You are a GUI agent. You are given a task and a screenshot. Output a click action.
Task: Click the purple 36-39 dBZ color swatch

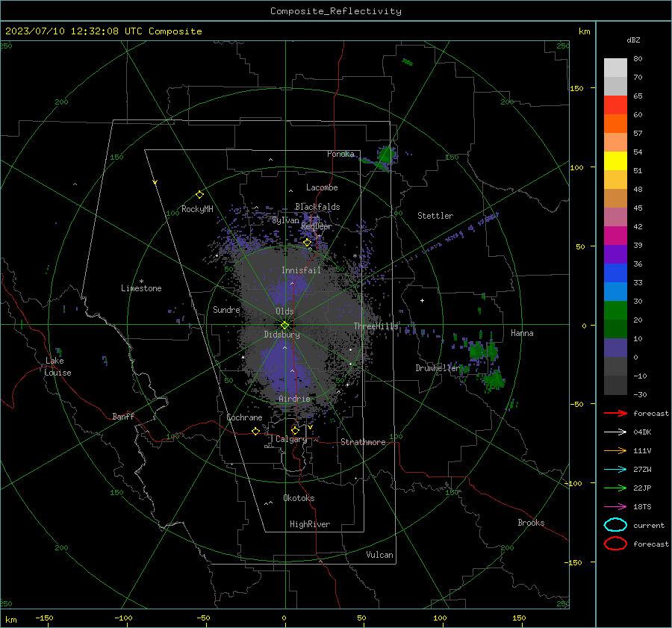(x=615, y=254)
